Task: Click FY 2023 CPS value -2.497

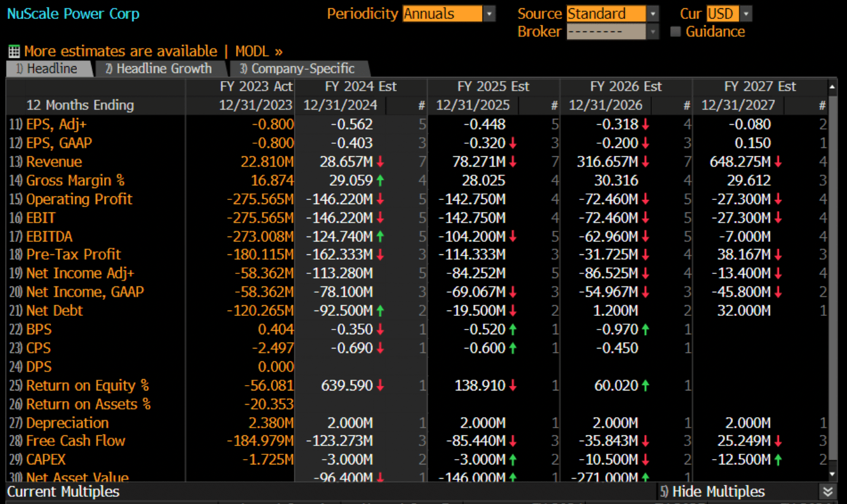Action: [273, 348]
